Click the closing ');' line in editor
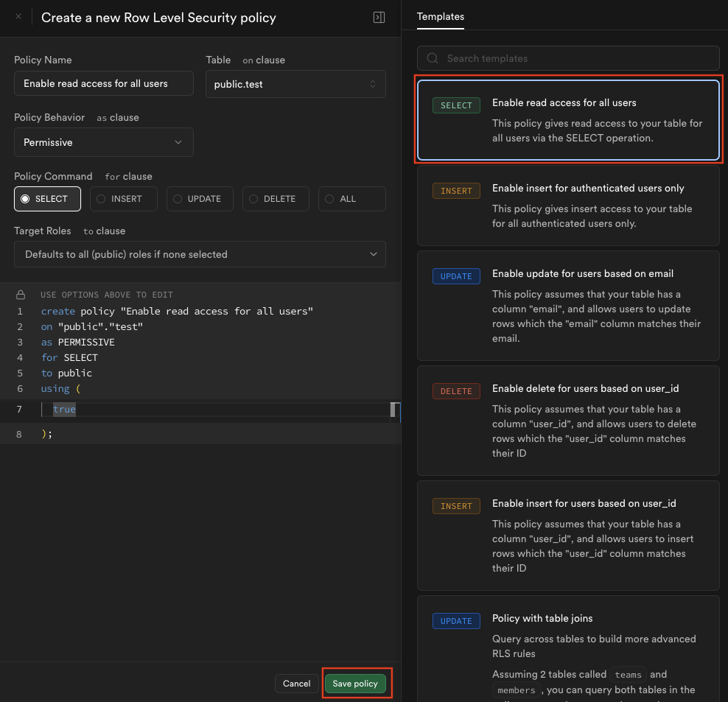Viewport: 728px width, 702px height. [x=47, y=434]
